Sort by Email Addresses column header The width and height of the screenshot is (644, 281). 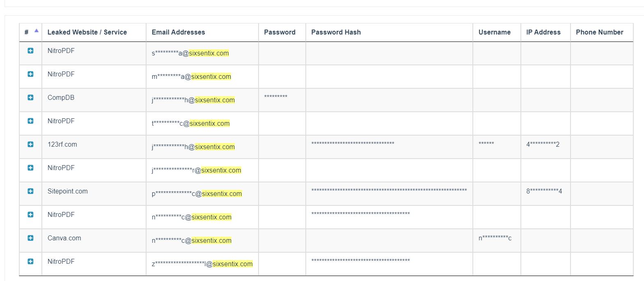[178, 32]
